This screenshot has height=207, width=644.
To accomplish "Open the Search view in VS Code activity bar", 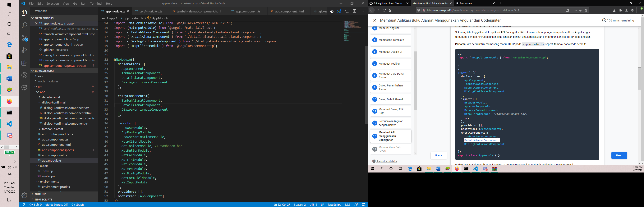I will [24, 25].
